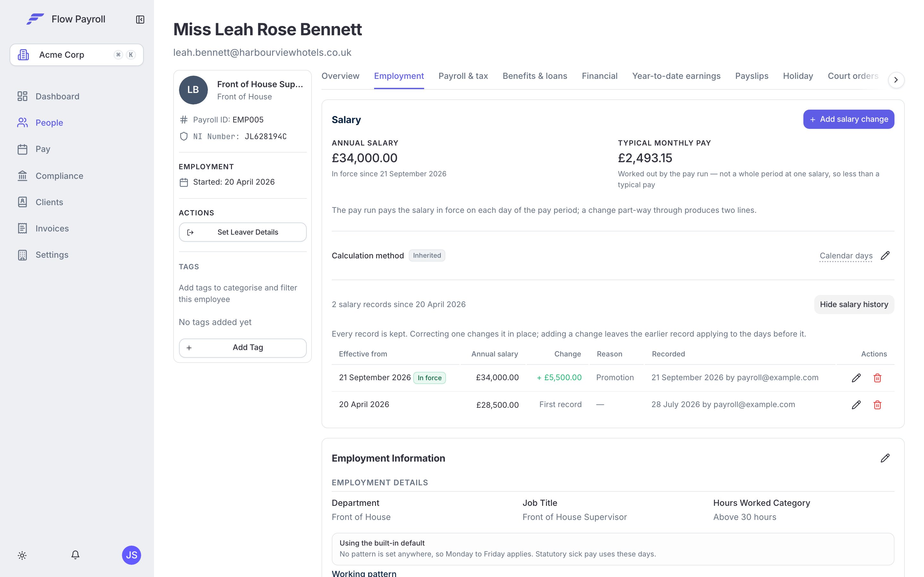Viewport: 924px width, 577px height.
Task: Open the Payslips tab
Action: [x=751, y=76]
